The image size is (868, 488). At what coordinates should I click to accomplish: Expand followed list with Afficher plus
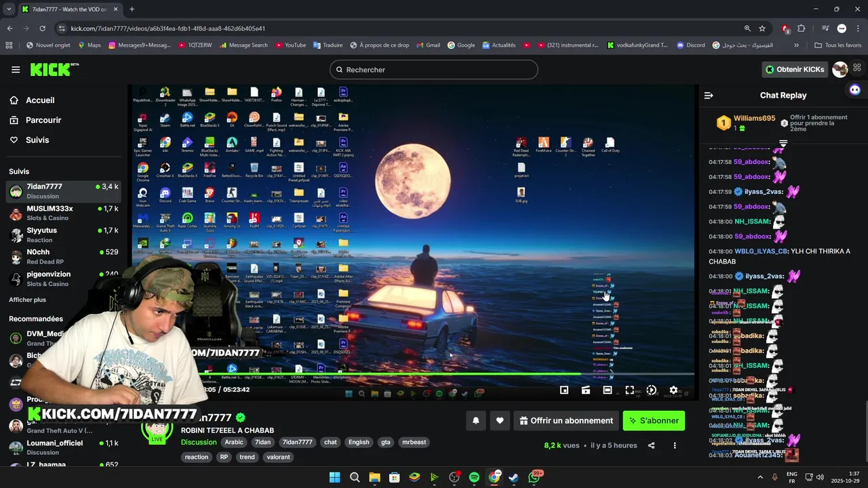[27, 300]
